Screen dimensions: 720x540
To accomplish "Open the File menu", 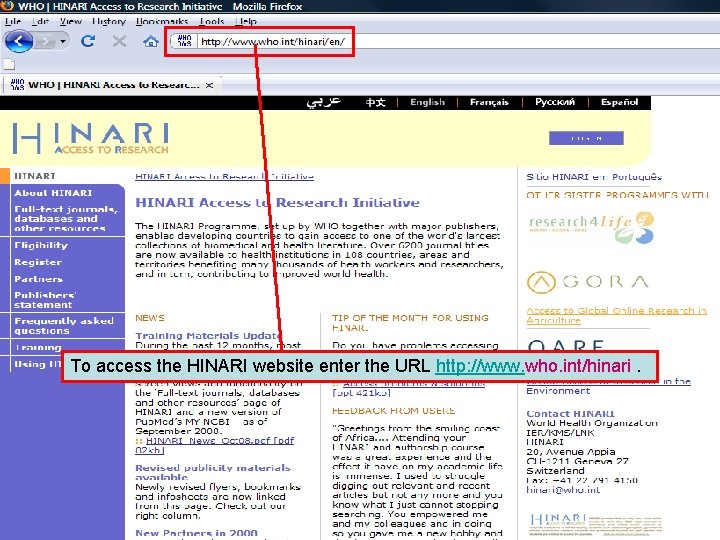I will pyautogui.click(x=13, y=21).
